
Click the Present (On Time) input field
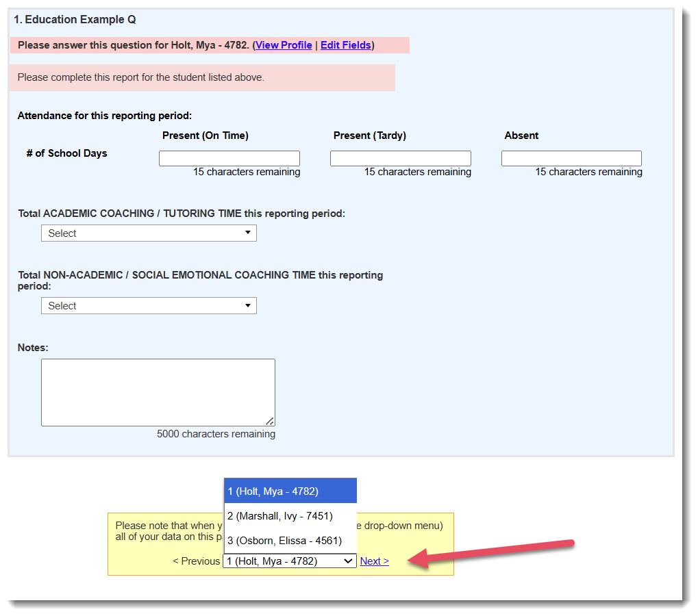[x=229, y=158]
